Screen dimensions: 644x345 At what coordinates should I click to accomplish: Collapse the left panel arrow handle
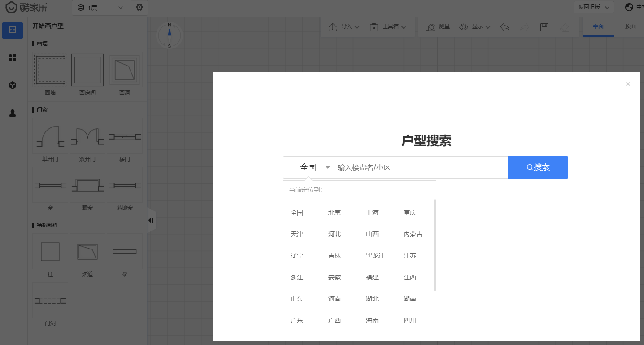(151, 220)
